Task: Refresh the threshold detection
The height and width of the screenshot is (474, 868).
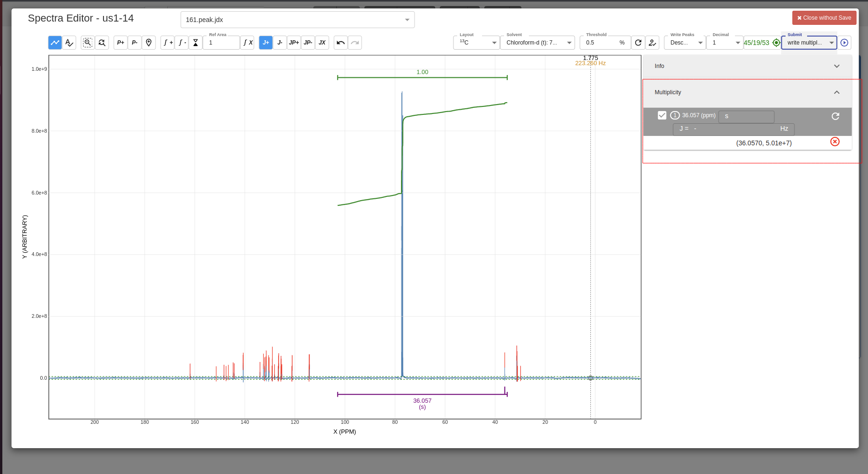Action: coord(638,43)
